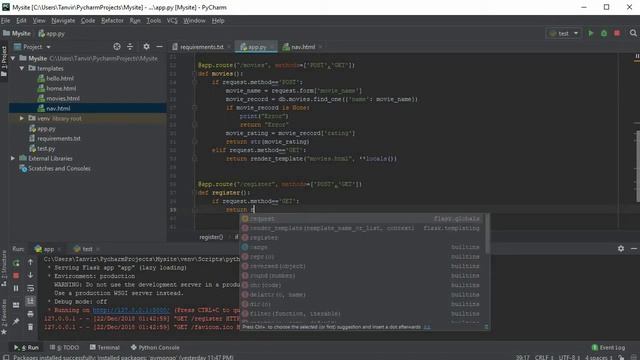Viewport: 640px width, 360px height.
Task: Click app.py breadcrumb in navigation bar
Action: (51, 33)
